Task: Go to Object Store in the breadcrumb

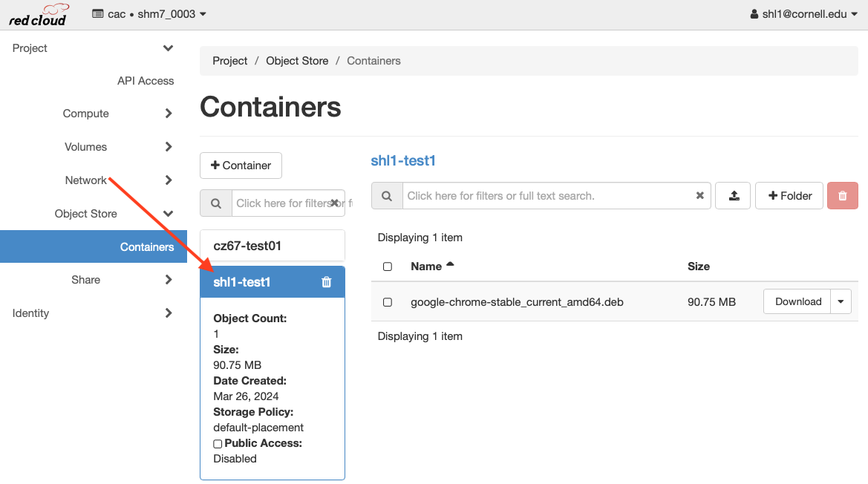Action: 297,61
